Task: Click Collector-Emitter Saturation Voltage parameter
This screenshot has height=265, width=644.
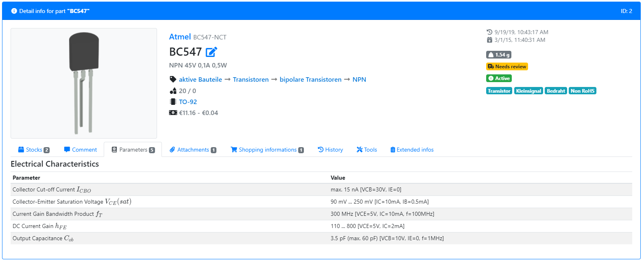Action: (72, 202)
